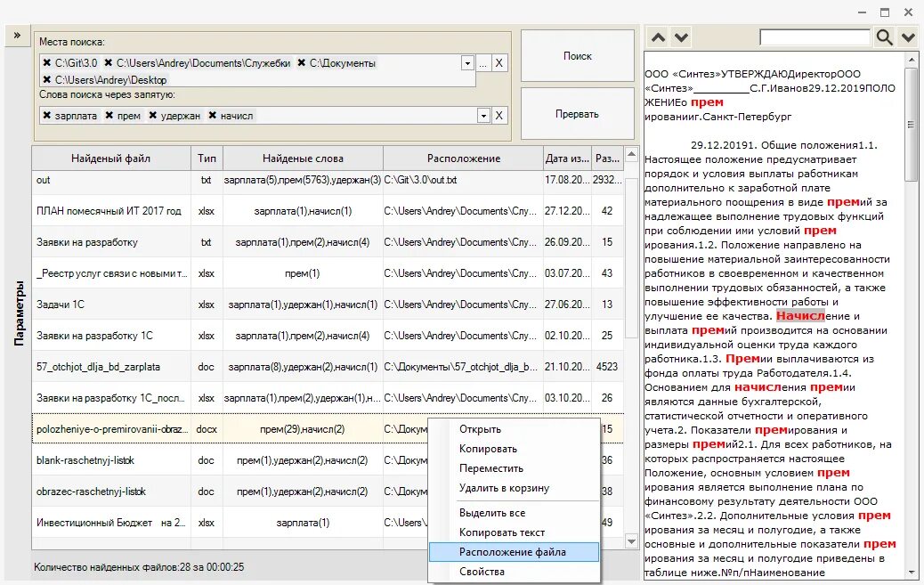Viewport: 924px width, 585px height.
Task: Remove the C:\Git\3.0 search location token
Action: pyautogui.click(x=45, y=63)
